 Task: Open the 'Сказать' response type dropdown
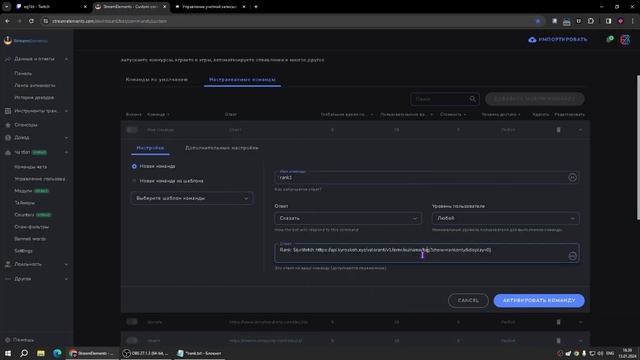coord(348,218)
